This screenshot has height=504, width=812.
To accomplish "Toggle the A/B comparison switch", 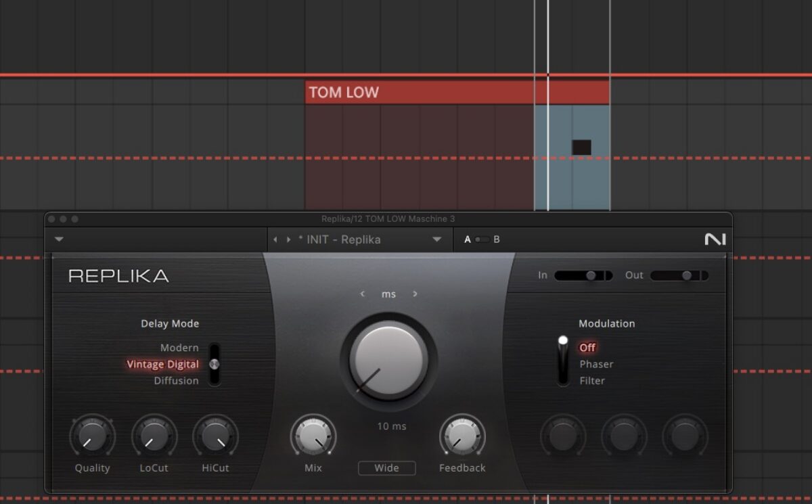I will pos(482,239).
